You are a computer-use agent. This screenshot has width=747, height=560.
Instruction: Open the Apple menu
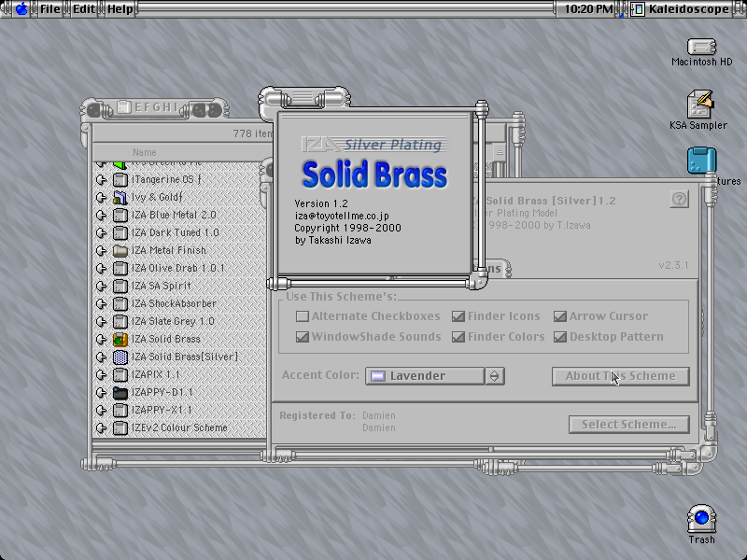[21, 8]
